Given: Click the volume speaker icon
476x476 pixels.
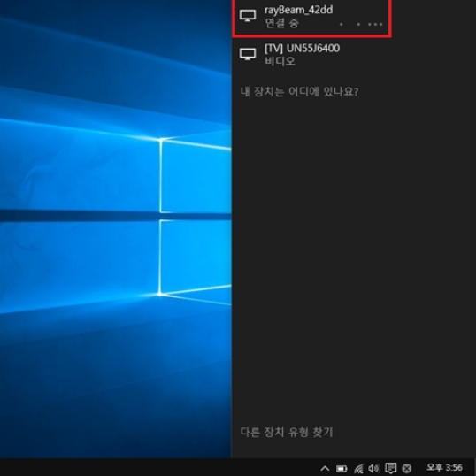Looking at the screenshot, I should [x=373, y=468].
